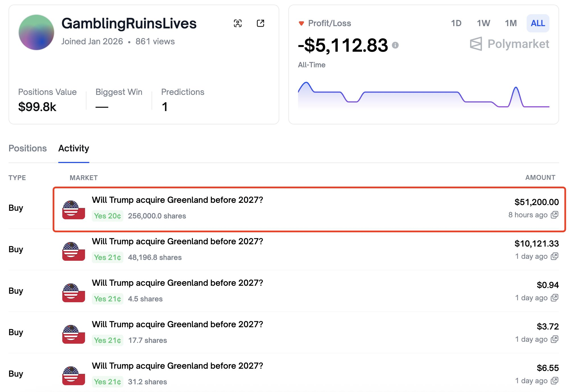
Task: Open Greenland market from 256,000.0 shares row
Action: [x=177, y=200]
